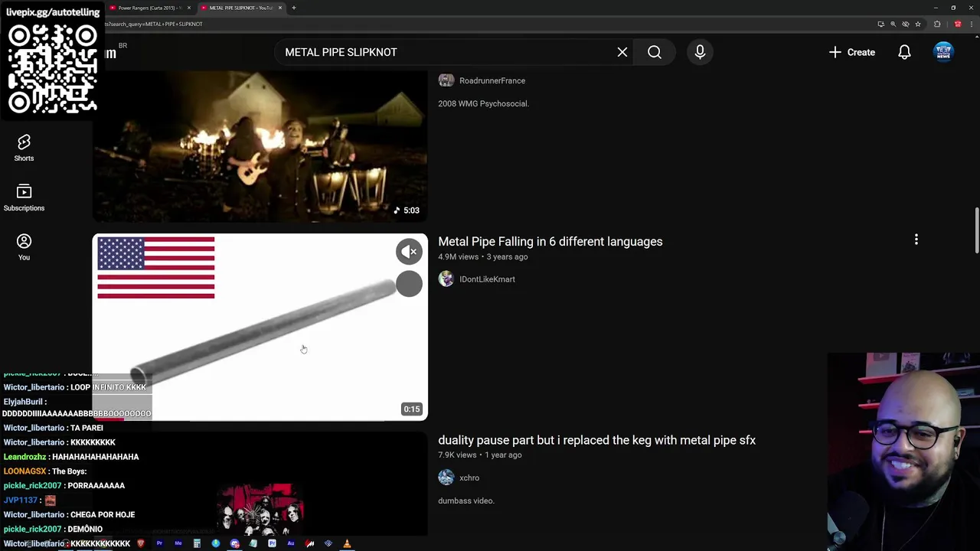Open the Calculator from the taskbar
This screenshot has width=980, height=551.
coord(197,543)
